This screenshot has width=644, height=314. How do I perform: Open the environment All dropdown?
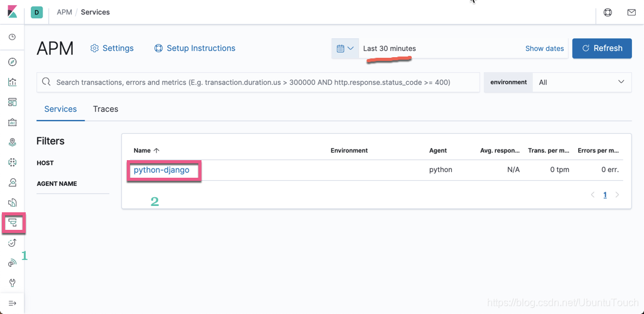582,82
